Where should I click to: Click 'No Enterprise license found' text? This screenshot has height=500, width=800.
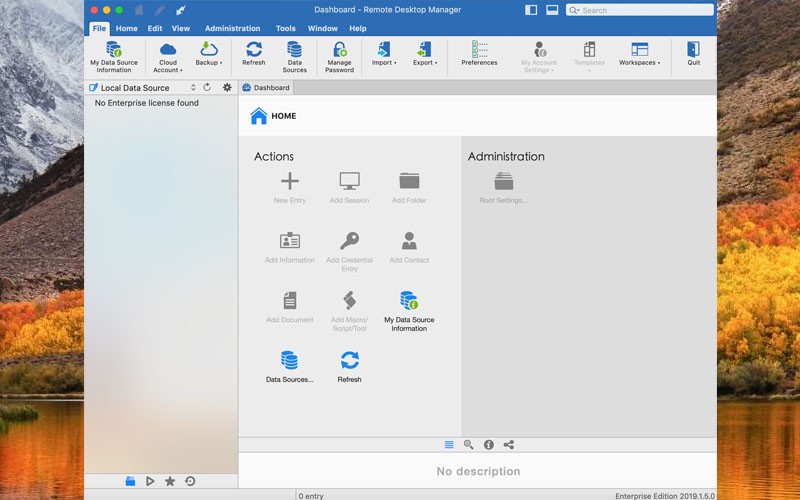tap(146, 103)
